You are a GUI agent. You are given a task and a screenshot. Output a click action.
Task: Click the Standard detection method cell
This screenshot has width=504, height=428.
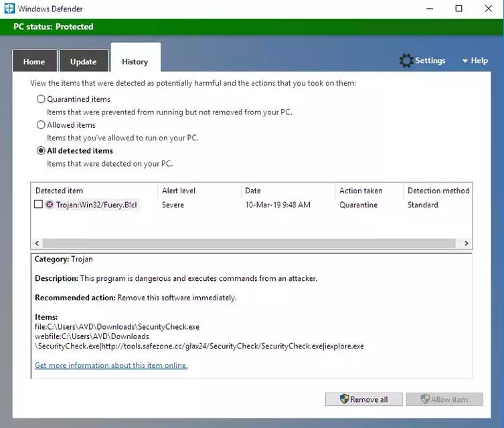pyautogui.click(x=423, y=205)
